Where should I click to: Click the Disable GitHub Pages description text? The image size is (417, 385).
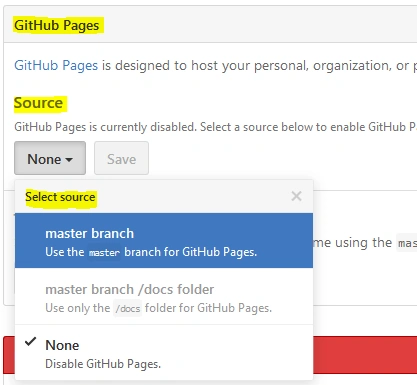(103, 364)
